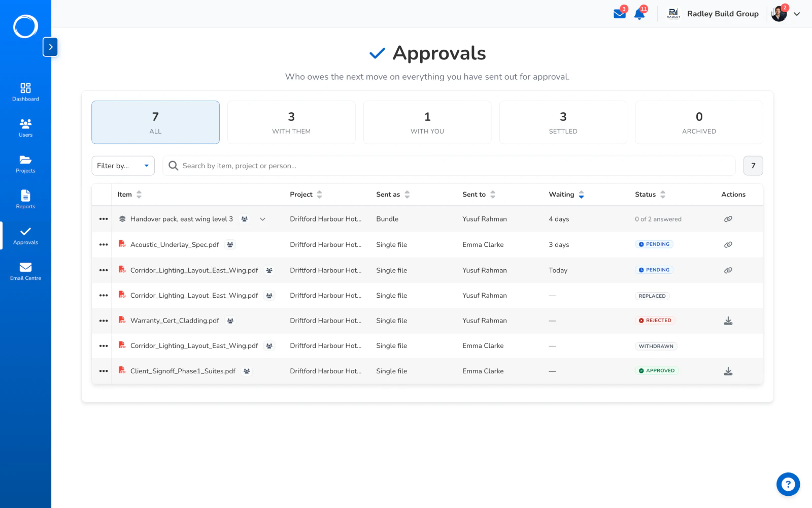Open row menu for Handover pack
Image resolution: width=812 pixels, height=508 pixels.
tap(104, 219)
